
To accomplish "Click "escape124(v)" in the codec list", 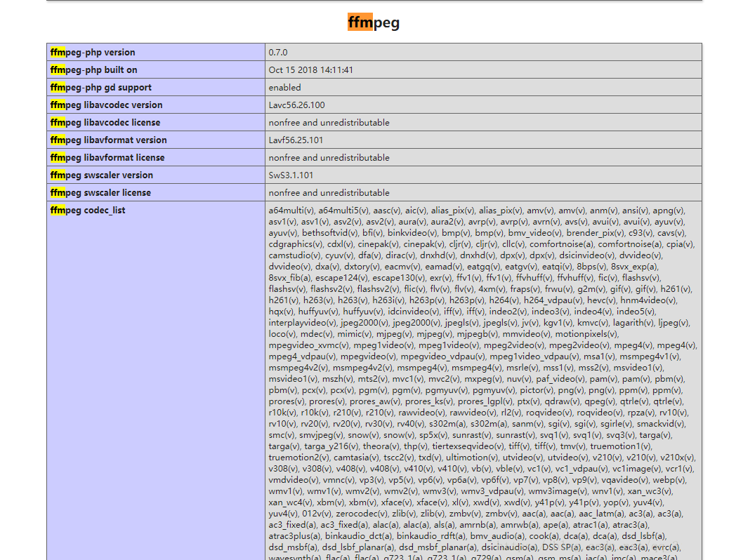I will coord(341,278).
